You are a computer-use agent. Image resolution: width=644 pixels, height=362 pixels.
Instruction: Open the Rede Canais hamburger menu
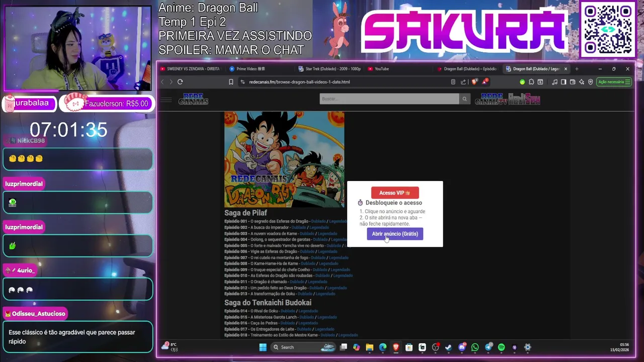(166, 100)
